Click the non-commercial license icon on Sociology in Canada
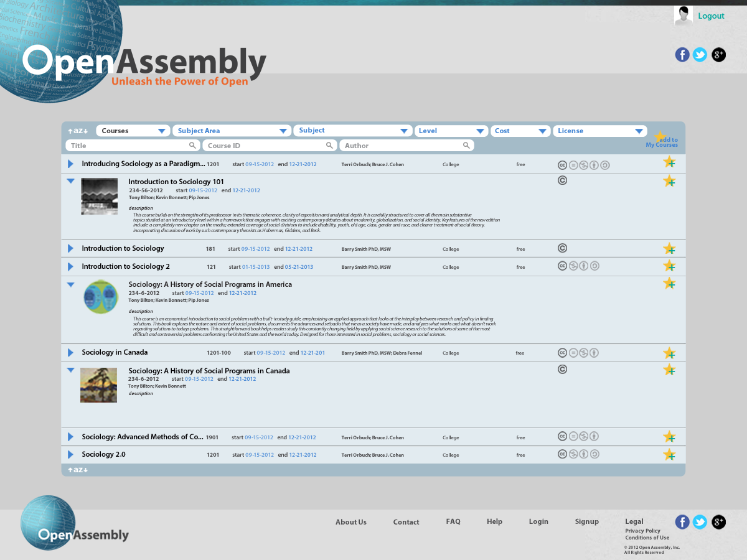 (585, 352)
